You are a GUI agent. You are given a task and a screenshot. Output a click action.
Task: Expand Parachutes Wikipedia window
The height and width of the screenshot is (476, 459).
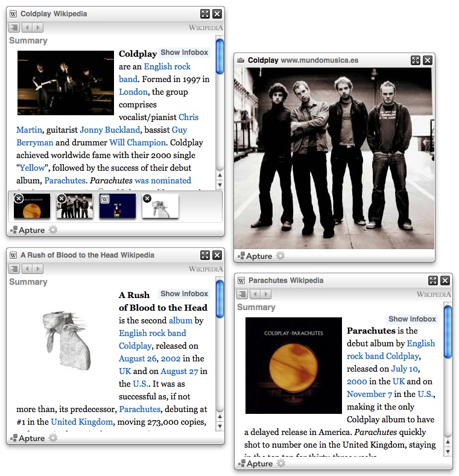[433, 280]
